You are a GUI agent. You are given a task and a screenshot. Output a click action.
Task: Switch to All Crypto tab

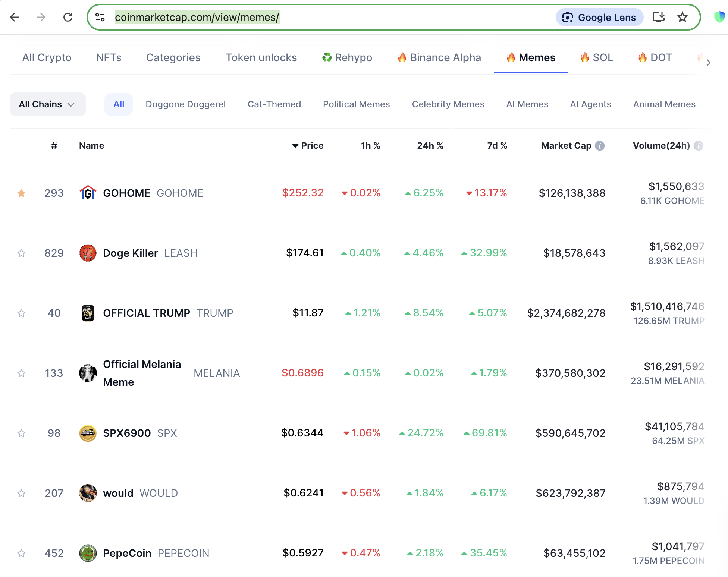[47, 57]
